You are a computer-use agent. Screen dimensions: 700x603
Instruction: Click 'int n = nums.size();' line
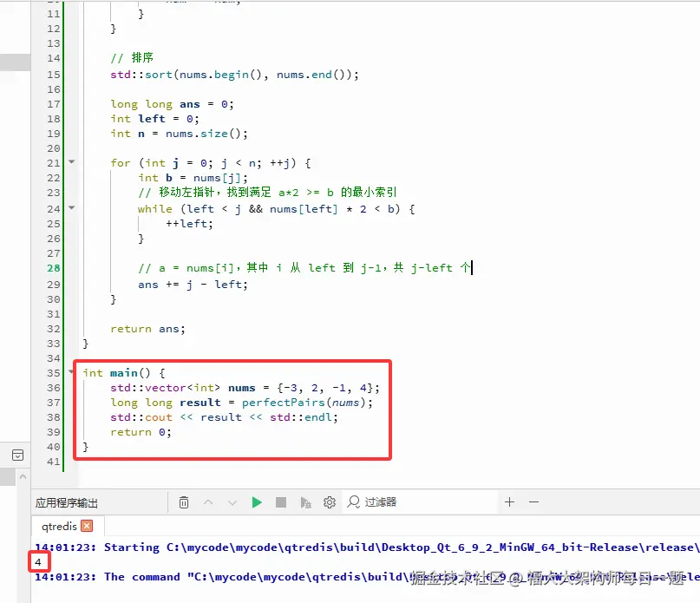point(179,134)
